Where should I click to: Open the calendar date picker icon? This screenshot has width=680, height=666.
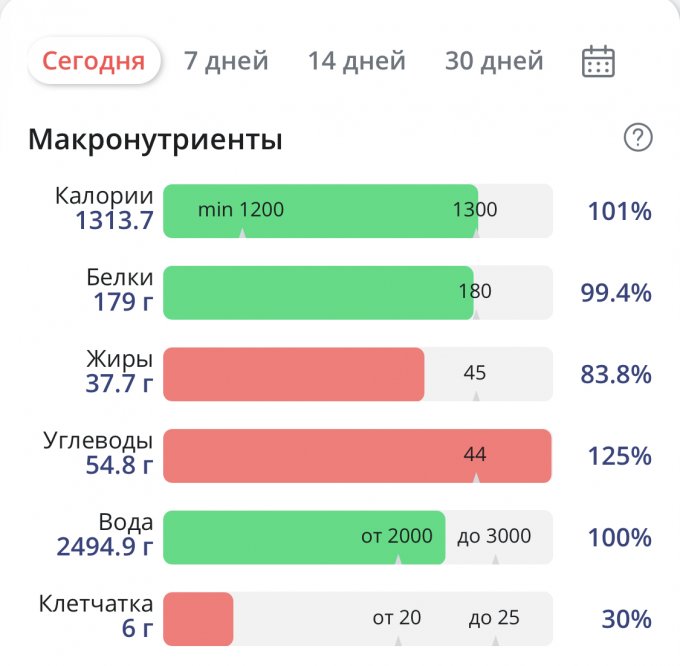[x=598, y=61]
